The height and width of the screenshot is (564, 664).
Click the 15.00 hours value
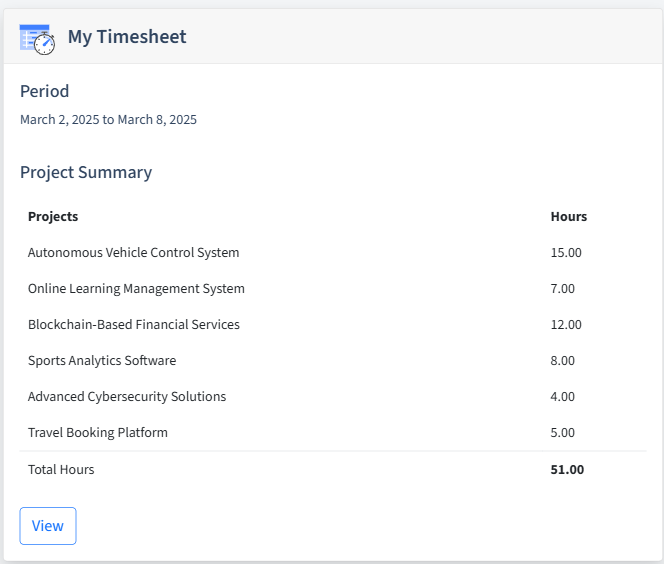pos(566,252)
